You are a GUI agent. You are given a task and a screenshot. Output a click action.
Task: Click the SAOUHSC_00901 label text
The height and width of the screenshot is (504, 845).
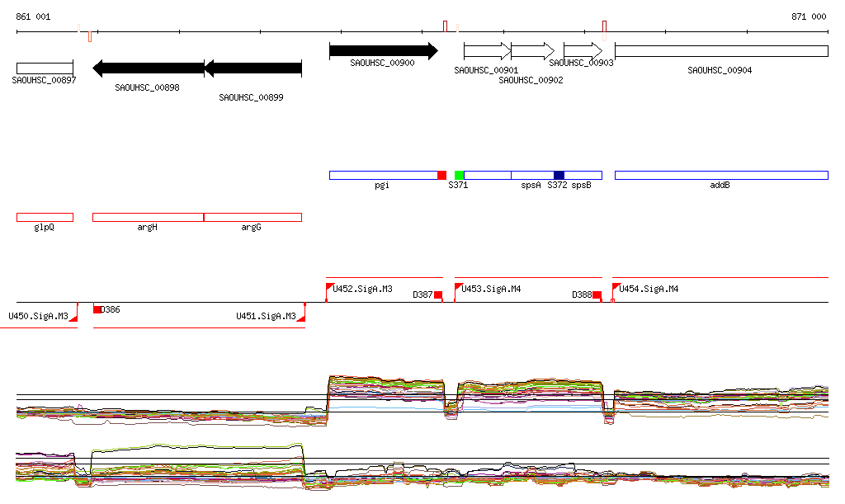pyautogui.click(x=486, y=71)
